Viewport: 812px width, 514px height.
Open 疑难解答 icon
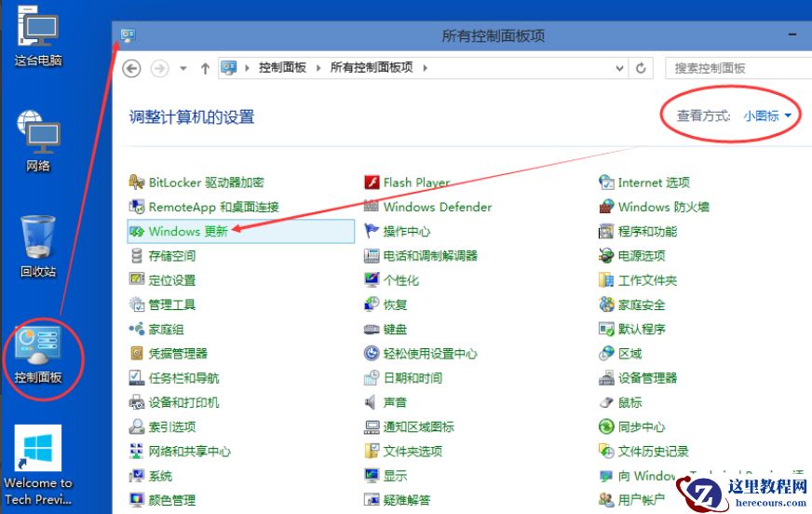click(372, 500)
